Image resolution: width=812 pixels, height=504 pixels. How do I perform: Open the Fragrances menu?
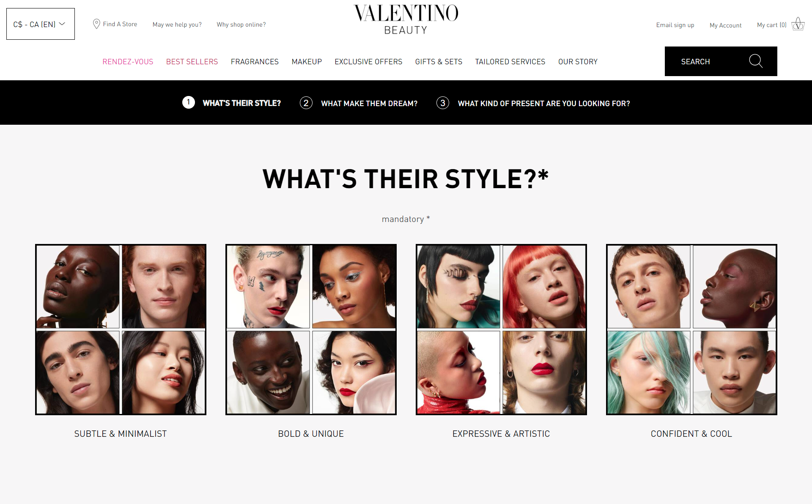click(x=255, y=62)
